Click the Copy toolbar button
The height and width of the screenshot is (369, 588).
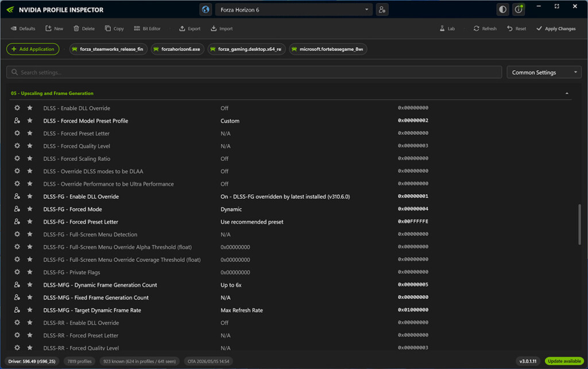(114, 29)
